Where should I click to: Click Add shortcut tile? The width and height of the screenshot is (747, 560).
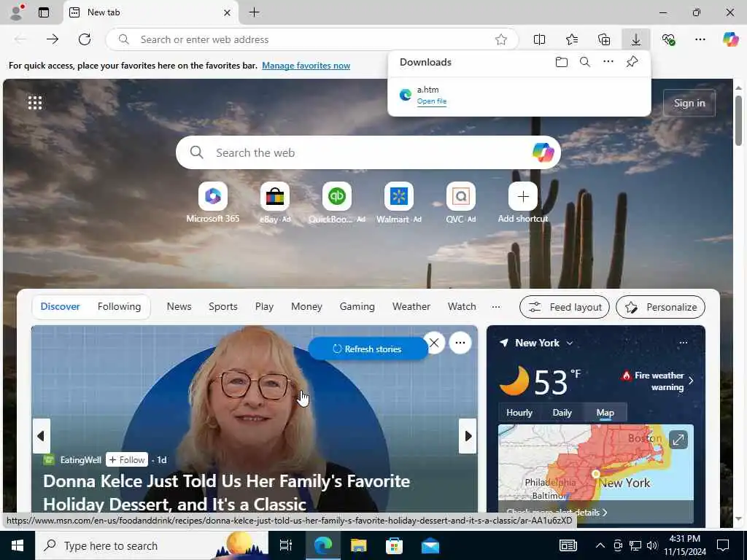[x=522, y=203]
